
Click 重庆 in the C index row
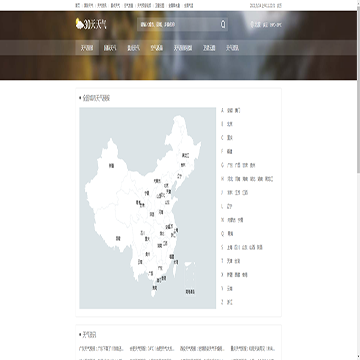coord(230,138)
